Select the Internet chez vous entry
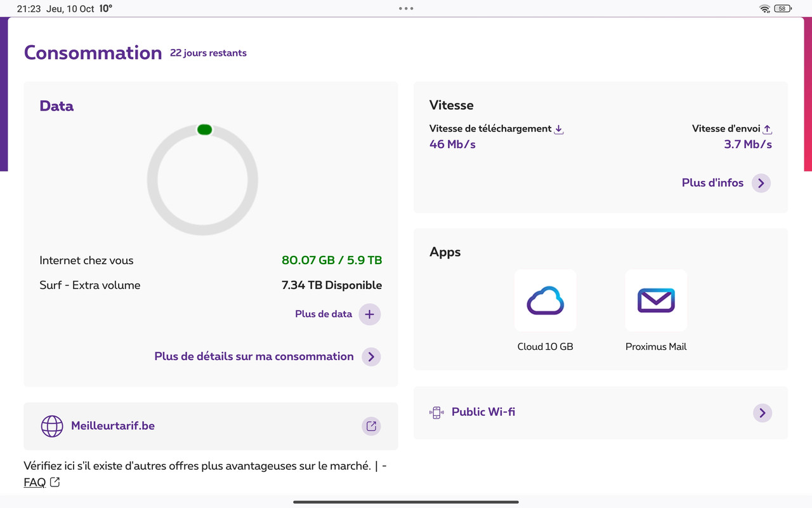This screenshot has width=812, height=508. pyautogui.click(x=86, y=260)
